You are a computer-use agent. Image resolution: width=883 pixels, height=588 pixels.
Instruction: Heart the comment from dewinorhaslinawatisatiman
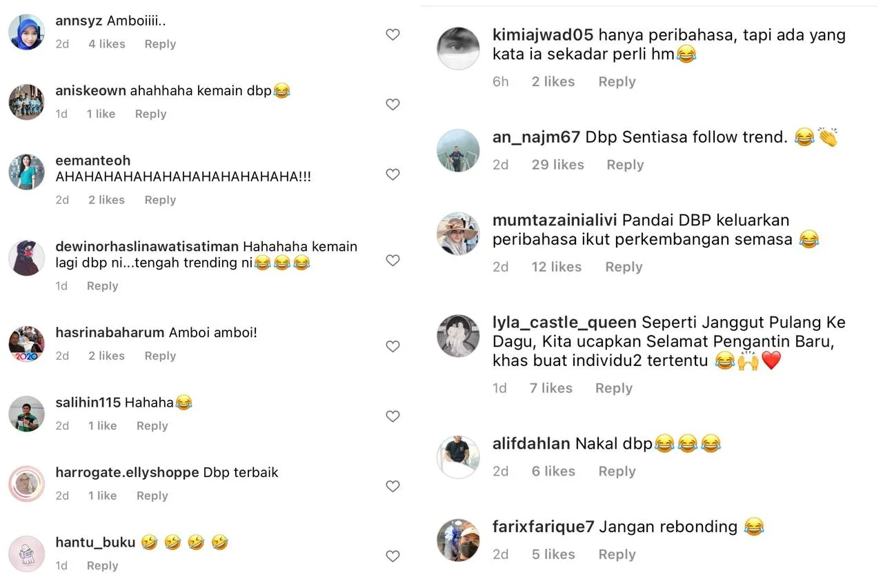point(393,261)
